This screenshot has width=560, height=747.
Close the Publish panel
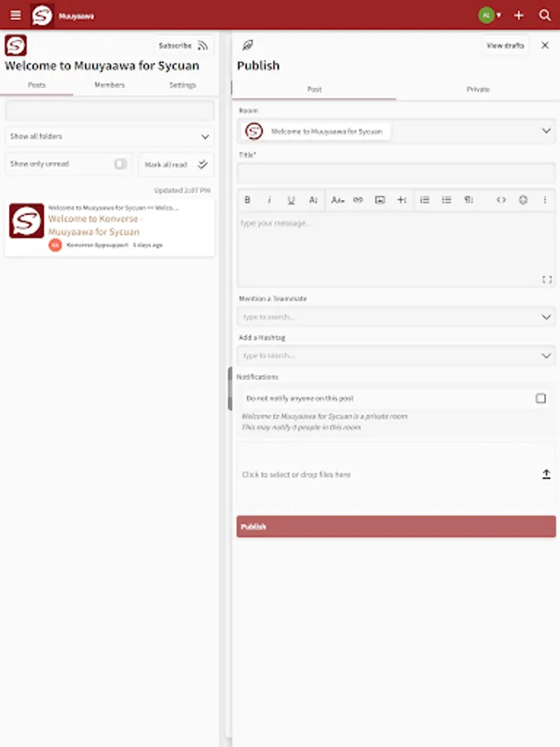point(545,46)
